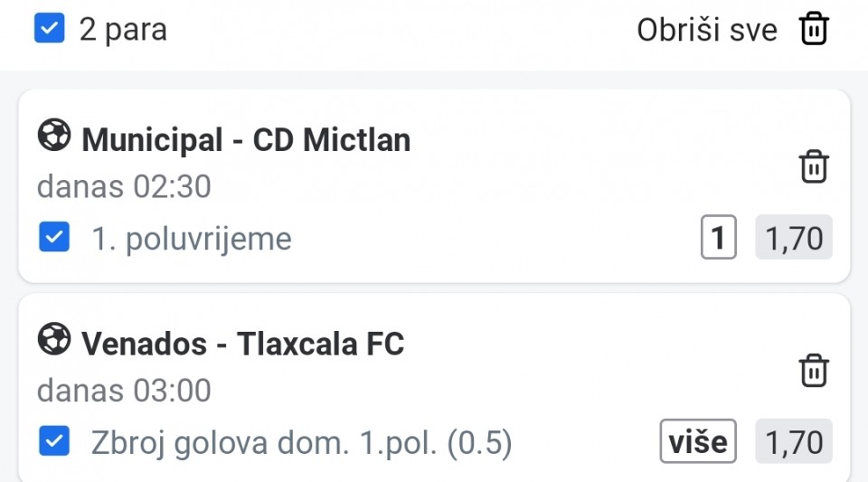Screen dimensions: 868x482
Task: Click the soccer ball icon beside Municipal
Action: [x=53, y=137]
